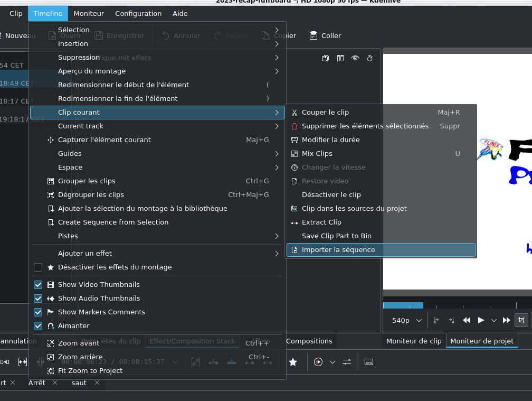Click the audio record button
The width and height of the screenshot is (532, 401).
tap(318, 362)
